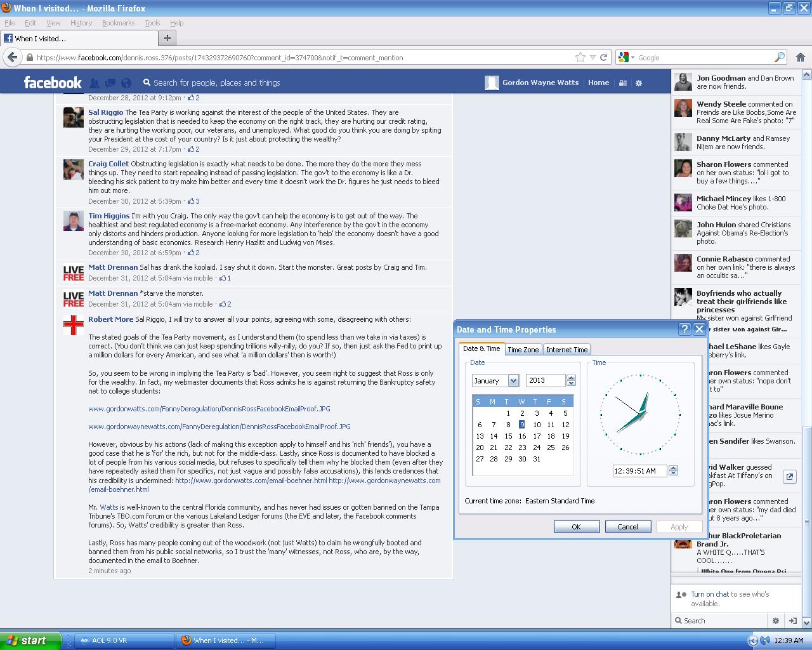Increase the year with the up spinner

point(571,378)
